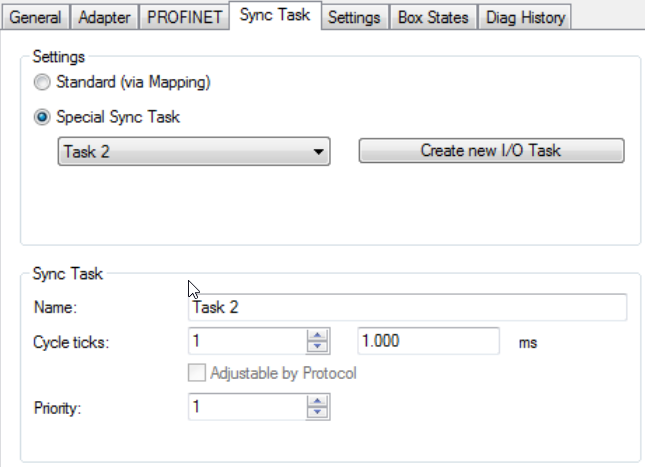Lower Priority value with the down arrow
Image resolution: width=645 pixels, height=468 pixels.
(318, 412)
